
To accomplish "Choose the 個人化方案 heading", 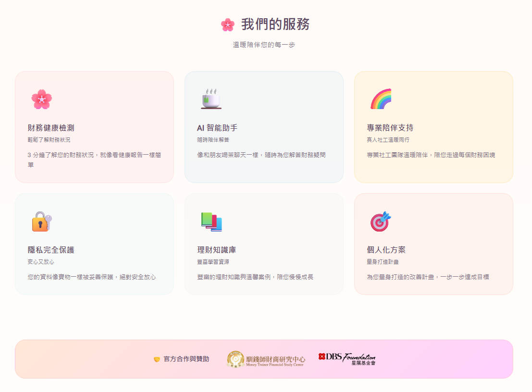I will coord(386,250).
